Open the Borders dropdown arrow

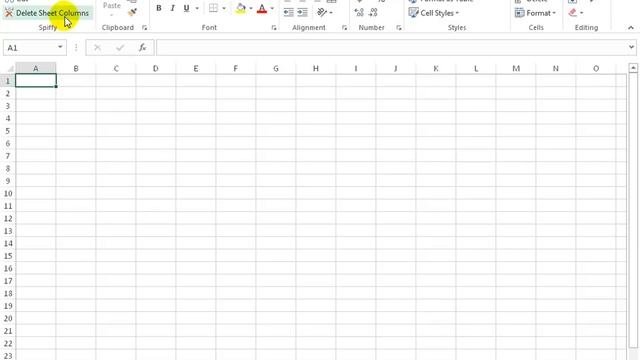click(x=224, y=8)
